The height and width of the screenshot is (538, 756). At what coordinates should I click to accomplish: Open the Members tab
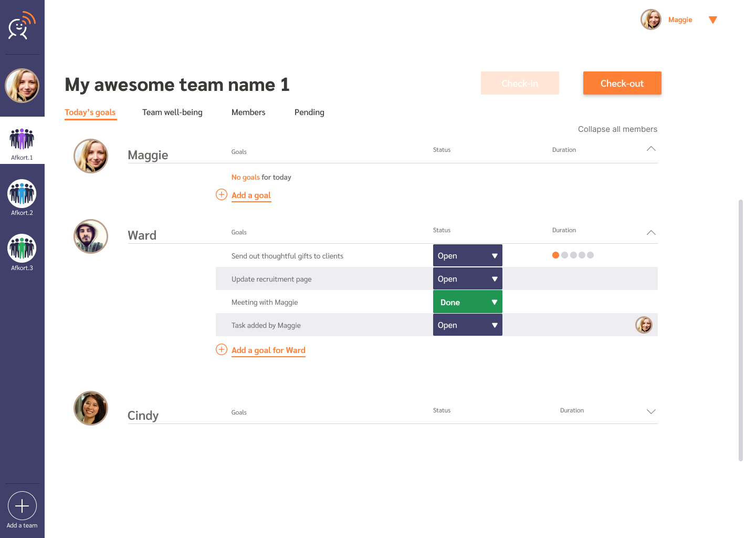pos(248,112)
